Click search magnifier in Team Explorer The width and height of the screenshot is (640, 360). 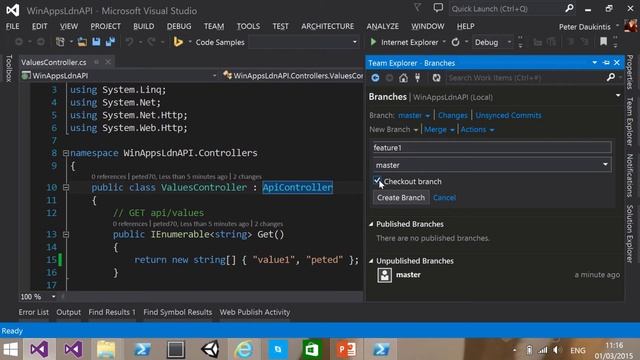point(611,77)
